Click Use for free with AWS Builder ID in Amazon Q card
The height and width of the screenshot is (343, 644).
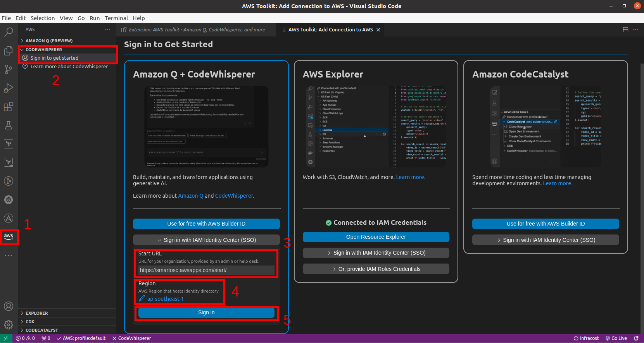pyautogui.click(x=206, y=224)
